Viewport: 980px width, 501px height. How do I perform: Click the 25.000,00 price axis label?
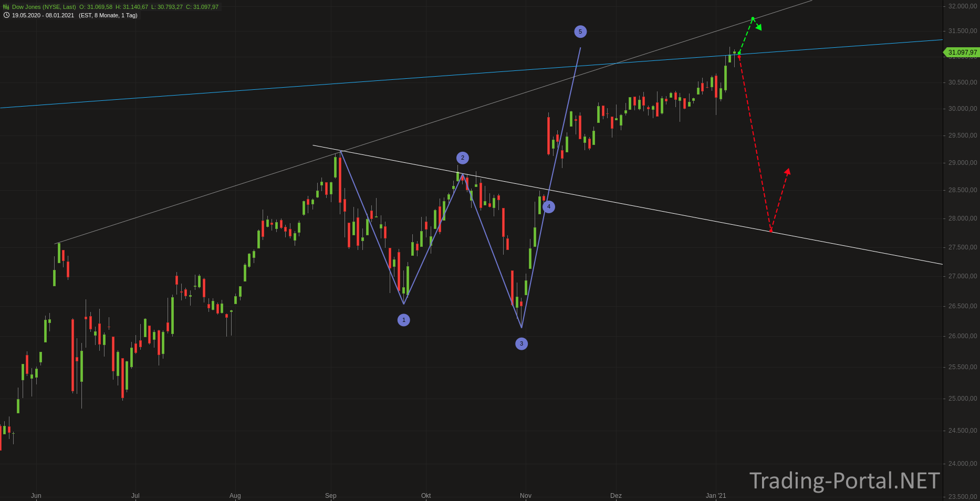point(963,399)
